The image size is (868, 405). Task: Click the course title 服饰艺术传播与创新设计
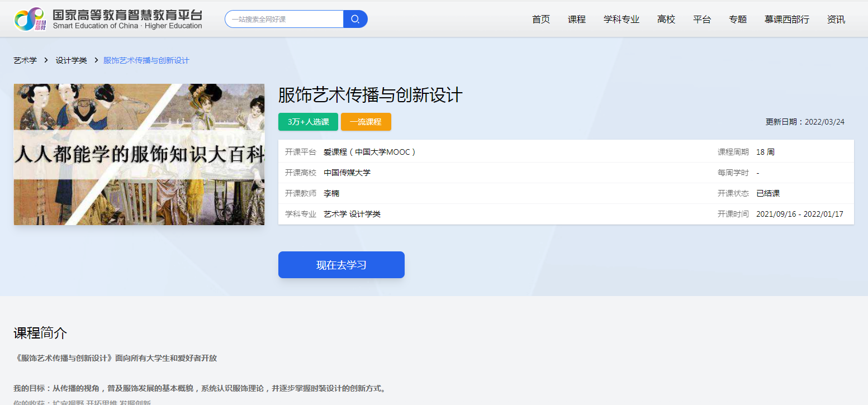(370, 95)
